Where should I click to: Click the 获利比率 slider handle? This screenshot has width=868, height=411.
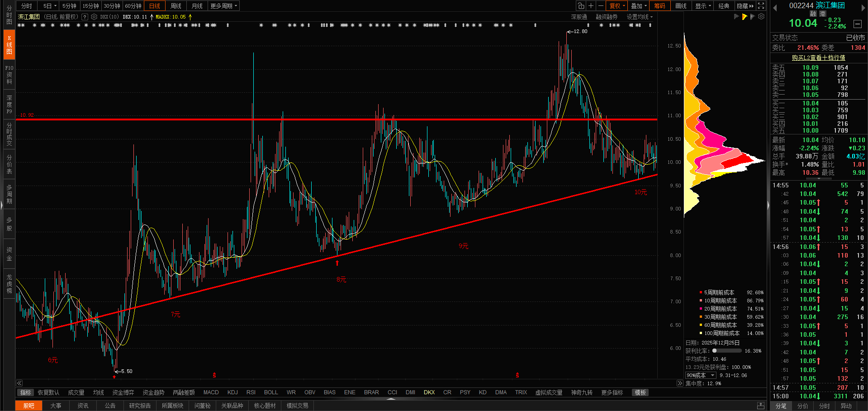coord(715,351)
